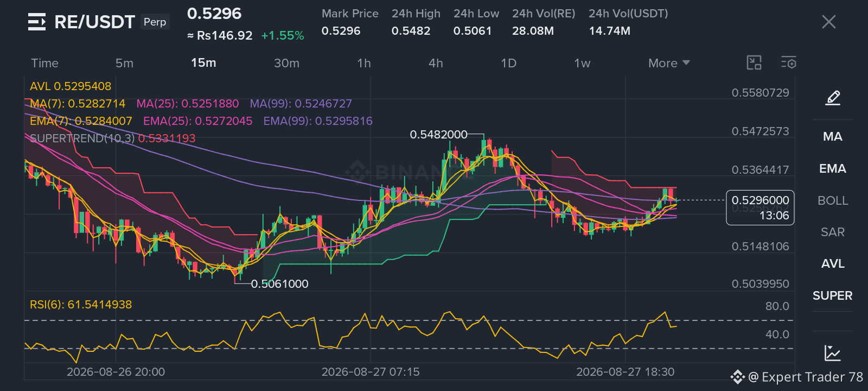Viewport: 868px width, 391px height.
Task: Switch to the 4h timeframe
Action: click(x=436, y=63)
